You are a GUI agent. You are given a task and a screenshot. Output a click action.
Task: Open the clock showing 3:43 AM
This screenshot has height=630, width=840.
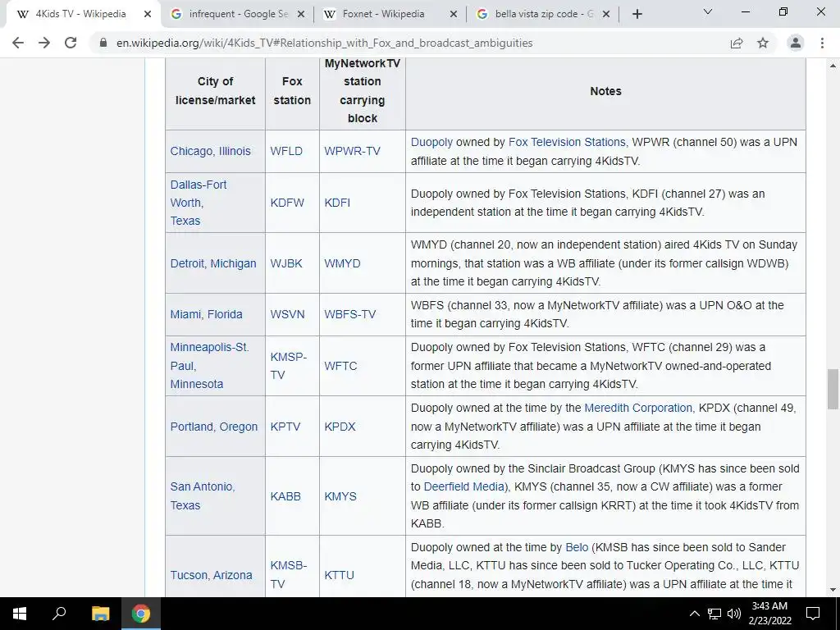click(x=769, y=614)
